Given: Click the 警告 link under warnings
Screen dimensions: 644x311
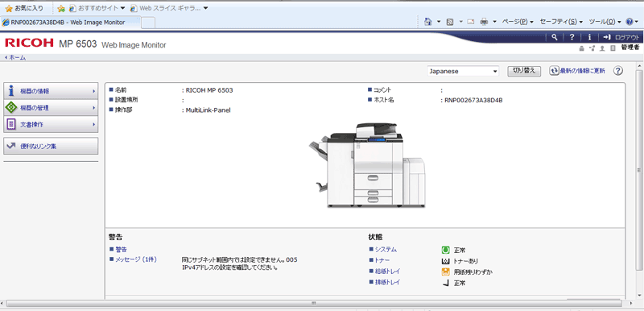Looking at the screenshot, I should point(122,250).
